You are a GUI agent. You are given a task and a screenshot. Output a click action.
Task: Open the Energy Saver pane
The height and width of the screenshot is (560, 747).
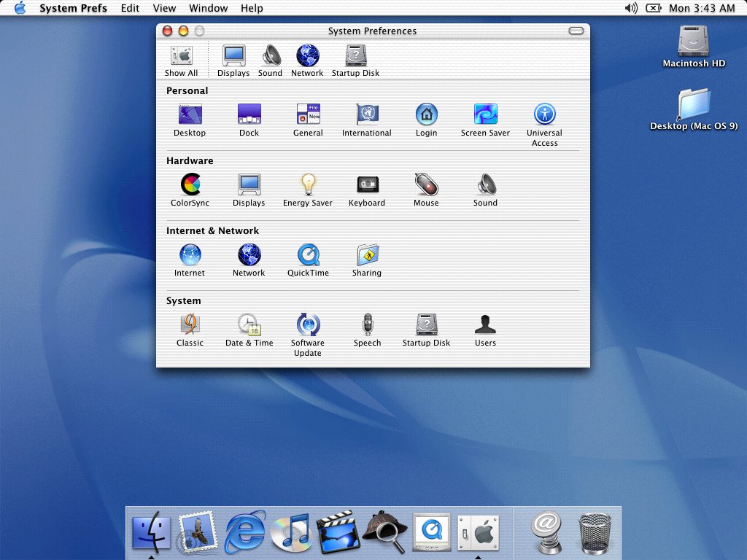[x=308, y=184]
